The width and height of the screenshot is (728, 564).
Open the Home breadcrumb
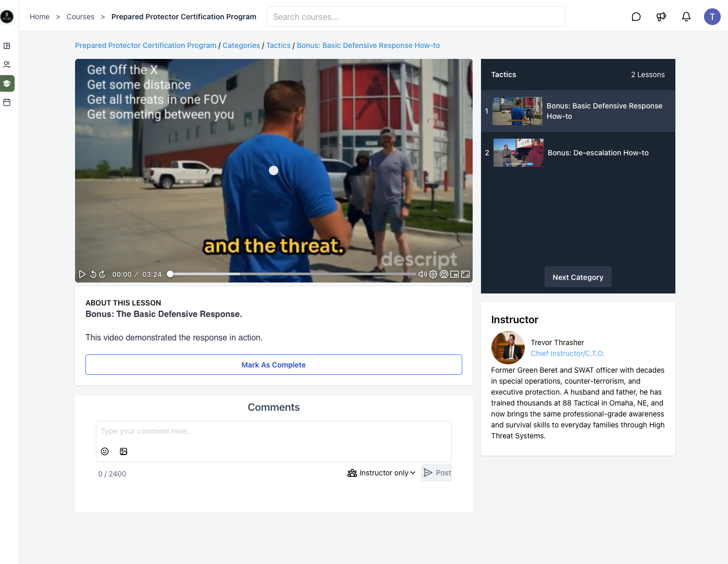pos(40,17)
